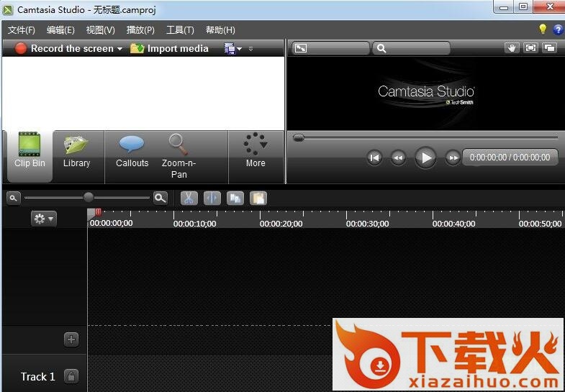
Task: Open the Record the screen dropdown arrow
Action: click(120, 49)
